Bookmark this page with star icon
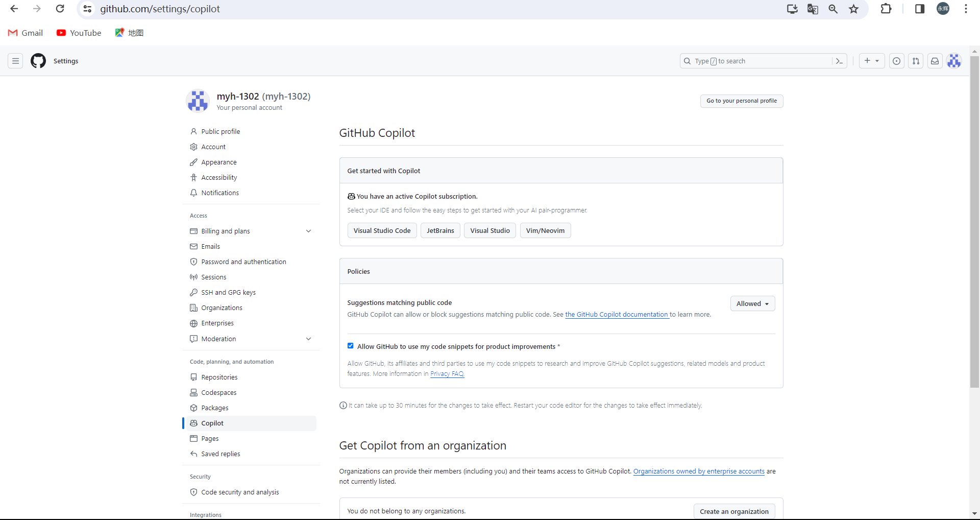 coord(853,9)
